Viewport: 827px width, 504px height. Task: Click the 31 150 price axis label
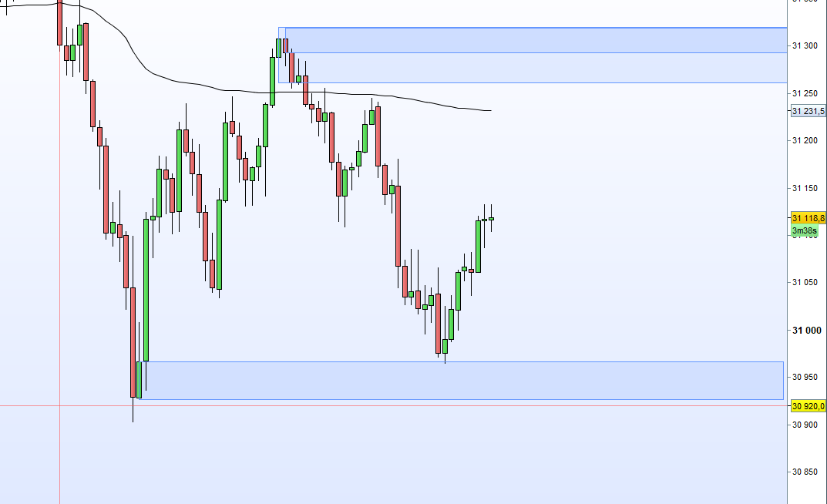[805, 188]
